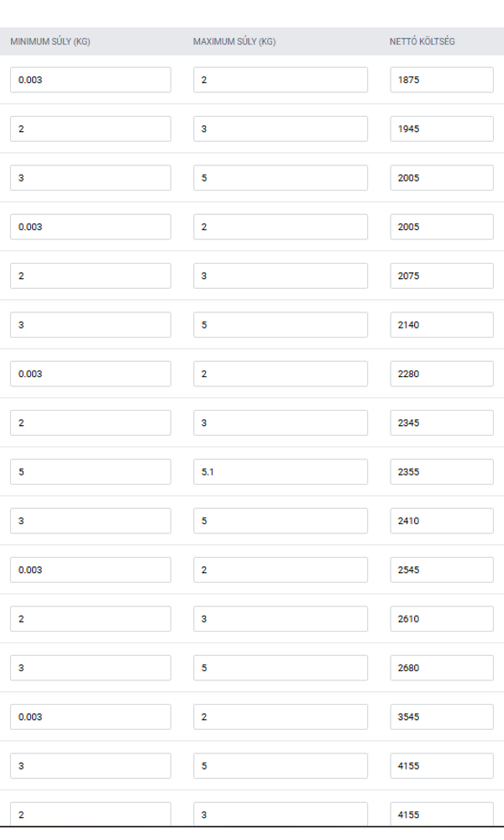Select the MAXIMUM SÚLY (KG) column header
The image size is (504, 840).
(234, 41)
